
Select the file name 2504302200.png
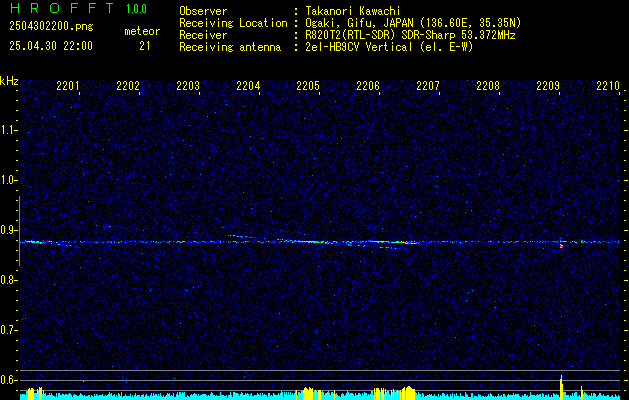[51, 26]
